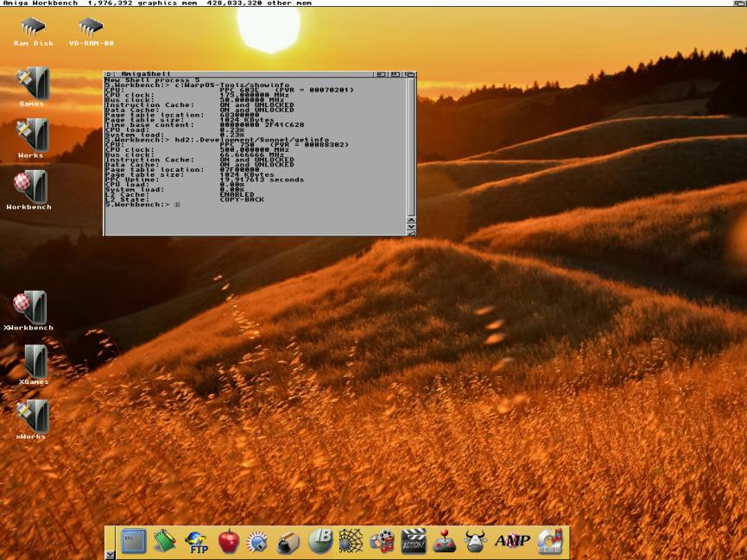Open the VD-RAM-00 disk icon

91,28
